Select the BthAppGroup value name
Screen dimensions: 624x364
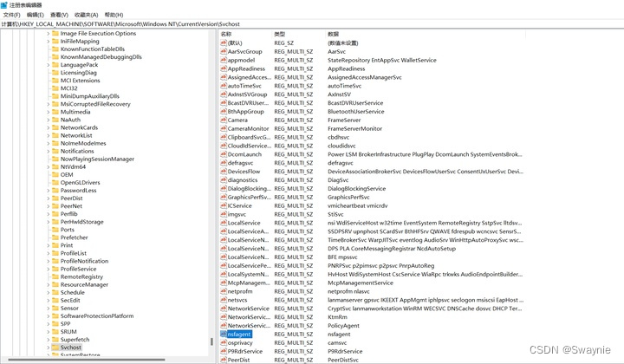pyautogui.click(x=245, y=112)
